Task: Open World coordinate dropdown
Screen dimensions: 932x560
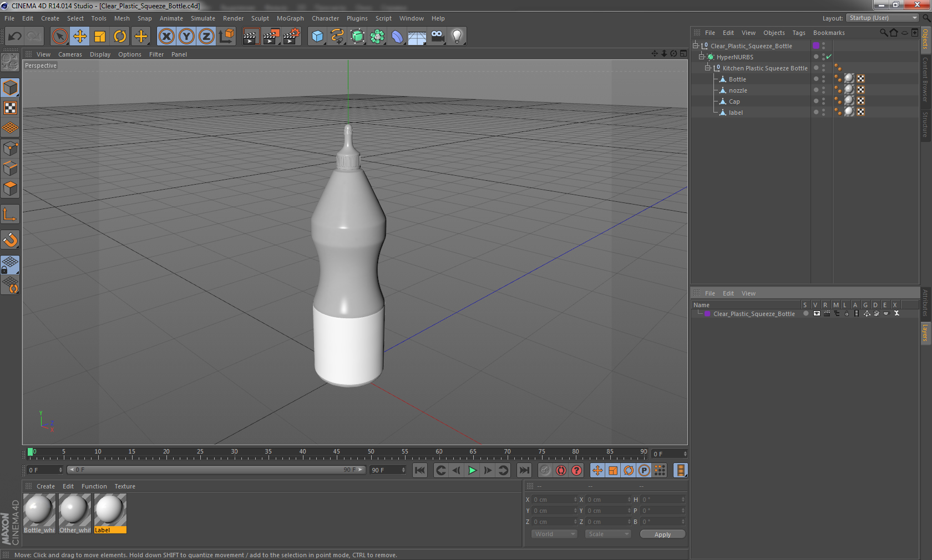Action: [554, 534]
